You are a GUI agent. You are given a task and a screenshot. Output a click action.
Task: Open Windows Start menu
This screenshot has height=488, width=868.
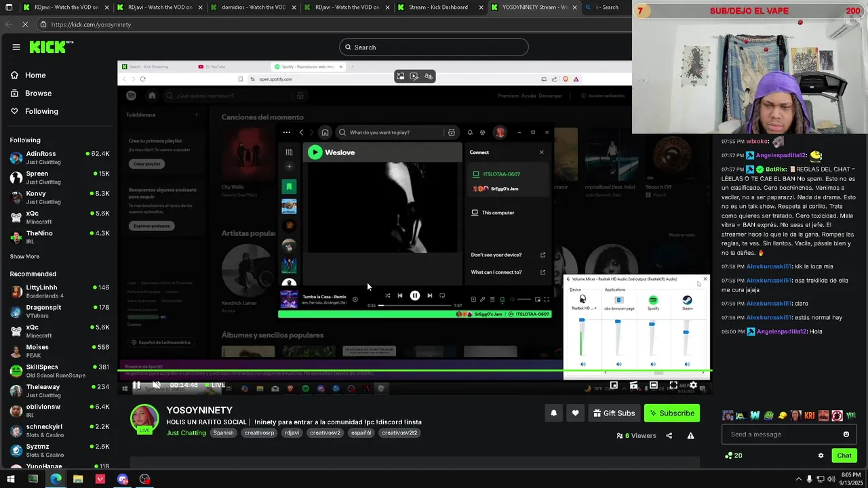point(10,479)
